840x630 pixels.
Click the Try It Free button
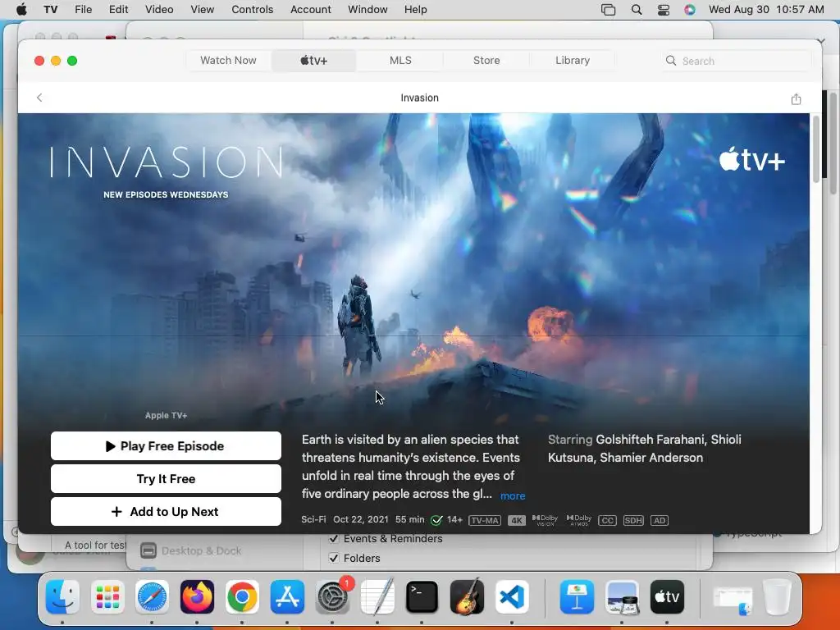tap(166, 478)
